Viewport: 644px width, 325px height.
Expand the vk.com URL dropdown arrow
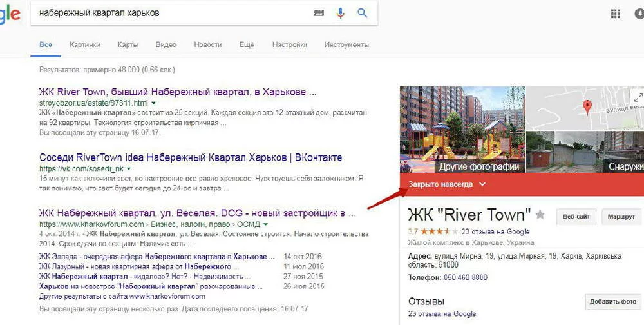(x=129, y=169)
